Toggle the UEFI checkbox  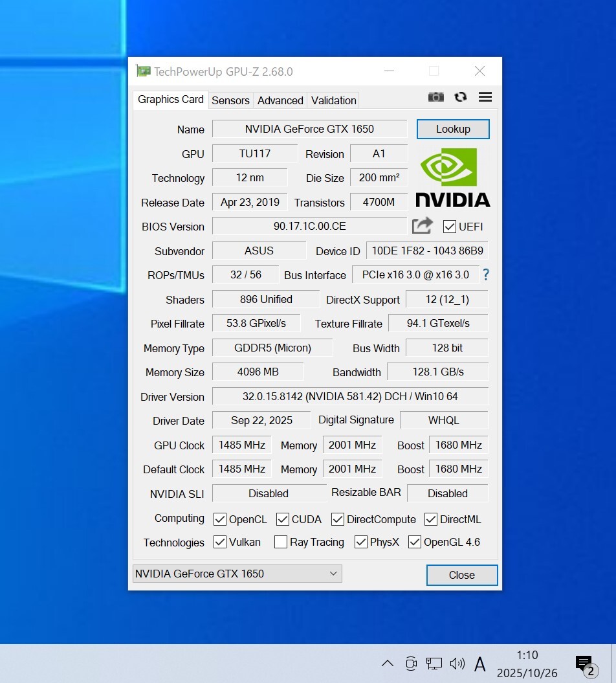[450, 227]
